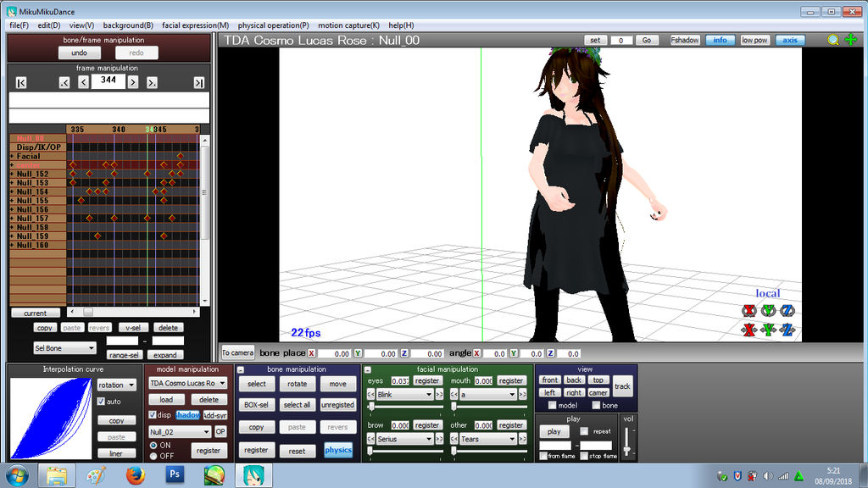Toggle the auto interpolation checkbox
The height and width of the screenshot is (488, 868).
click(x=102, y=401)
